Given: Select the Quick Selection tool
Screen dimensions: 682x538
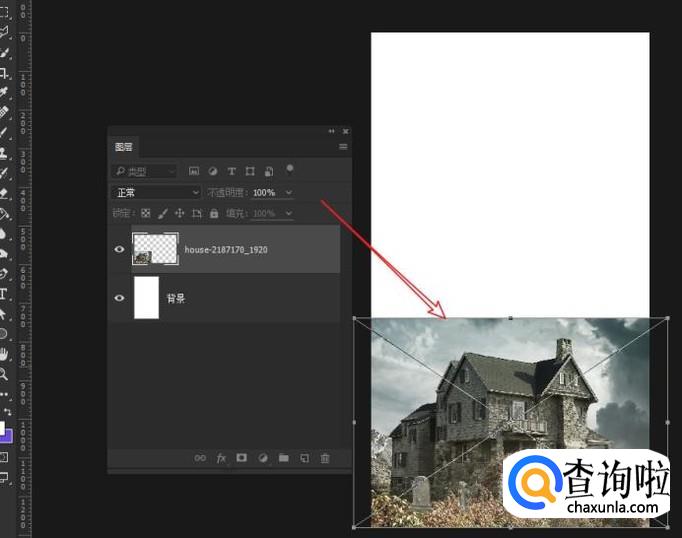Looking at the screenshot, I should tap(4, 53).
